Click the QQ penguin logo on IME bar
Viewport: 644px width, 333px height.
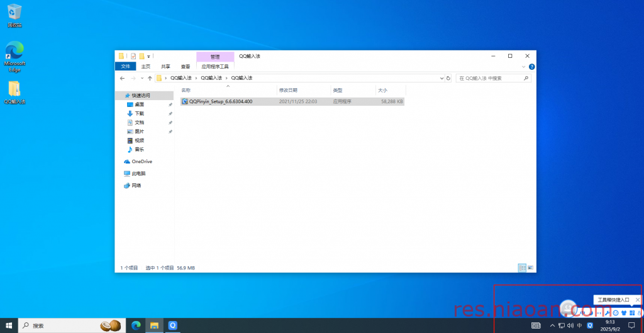pyautogui.click(x=569, y=308)
